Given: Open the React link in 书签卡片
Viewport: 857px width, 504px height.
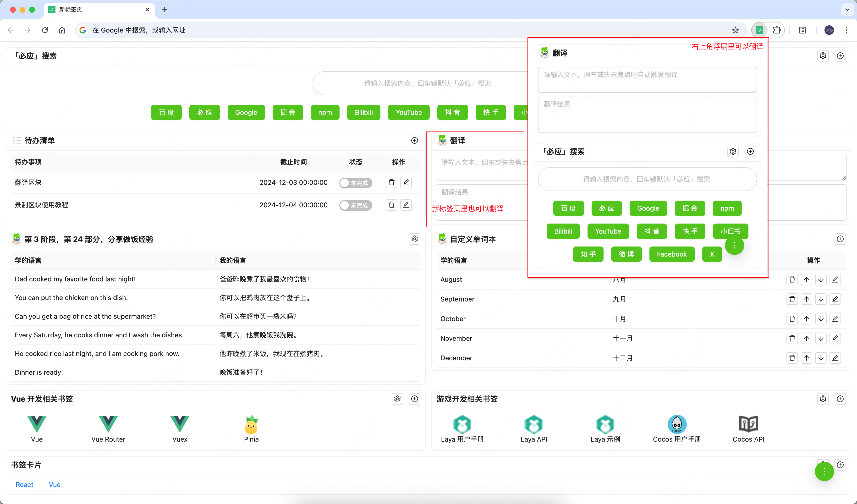Looking at the screenshot, I should (24, 485).
